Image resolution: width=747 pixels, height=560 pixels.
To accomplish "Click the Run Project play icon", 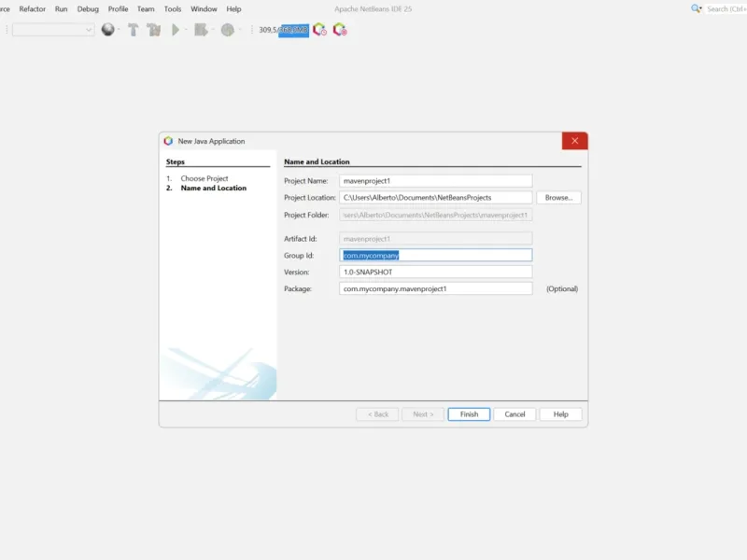I will (176, 30).
